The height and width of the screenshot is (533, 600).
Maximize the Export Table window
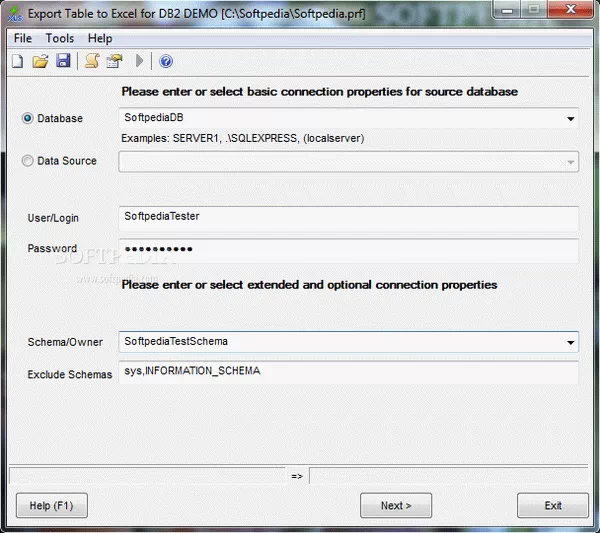pos(534,9)
